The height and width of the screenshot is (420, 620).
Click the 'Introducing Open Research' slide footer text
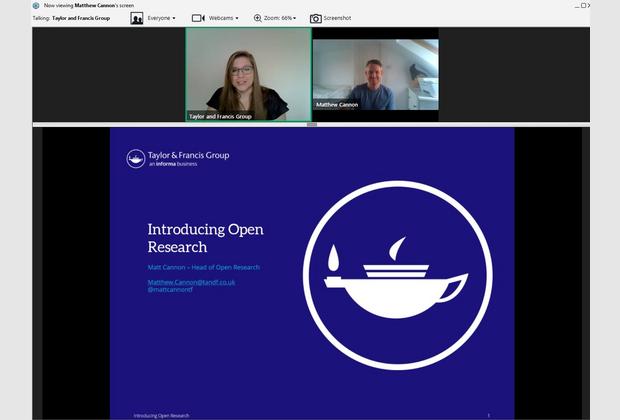161,416
